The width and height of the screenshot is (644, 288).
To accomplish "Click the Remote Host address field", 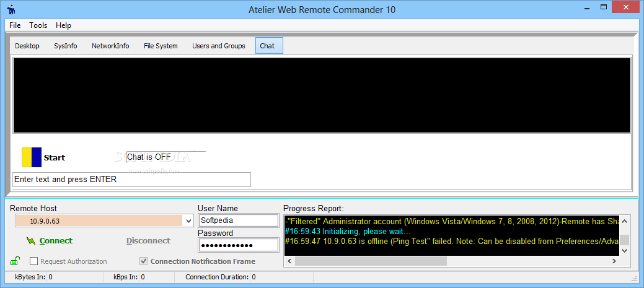I will [x=99, y=221].
